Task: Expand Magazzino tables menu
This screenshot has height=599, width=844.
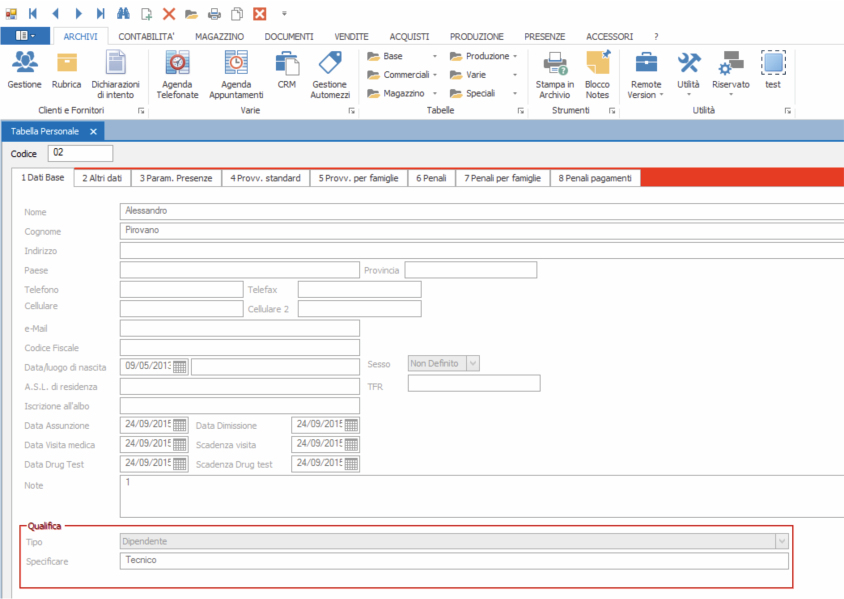Action: (402, 94)
